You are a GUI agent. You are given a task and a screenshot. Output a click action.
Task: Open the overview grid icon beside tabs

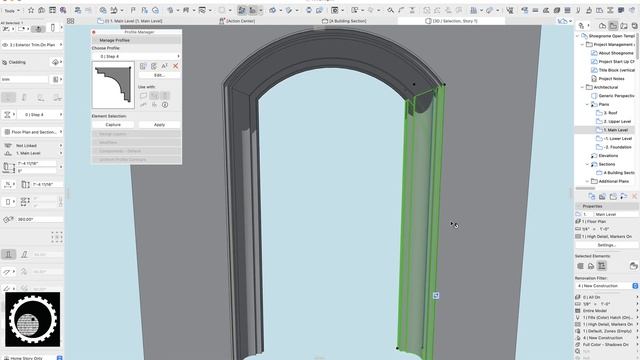(71, 21)
